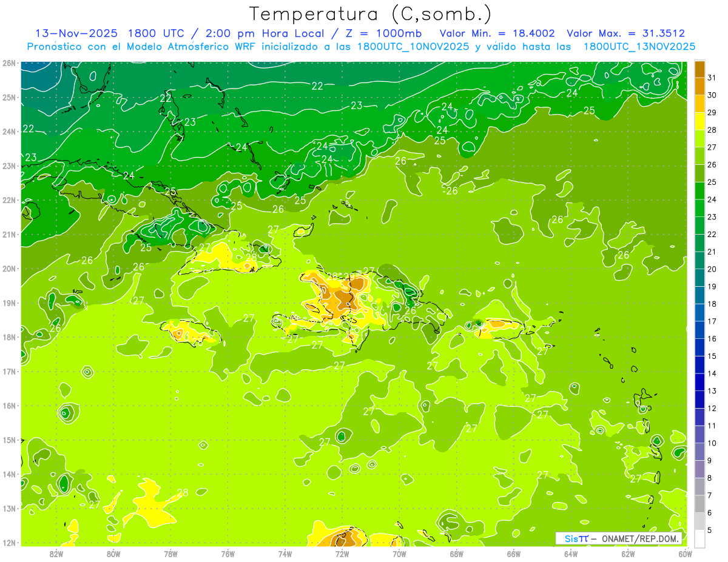Click the 25N latitude axis label
Image resolution: width=728 pixels, height=562 pixels.
[x=8, y=98]
